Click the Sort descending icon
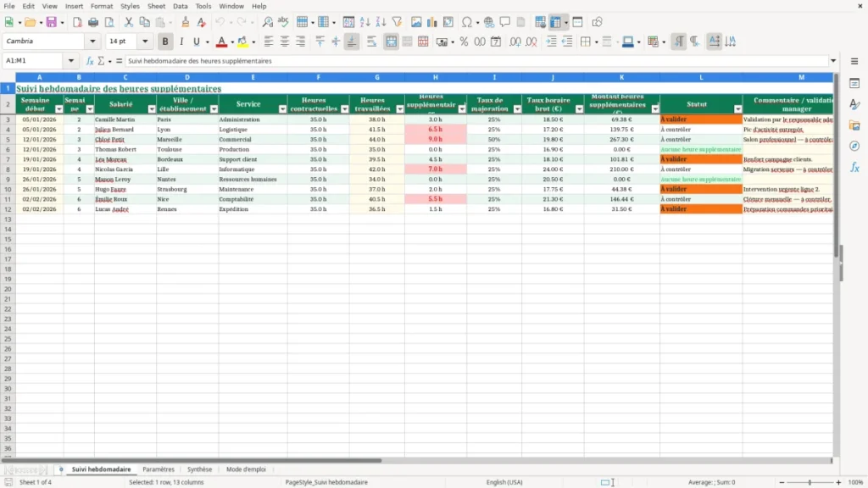Screen dimensions: 868x488 click(381, 22)
